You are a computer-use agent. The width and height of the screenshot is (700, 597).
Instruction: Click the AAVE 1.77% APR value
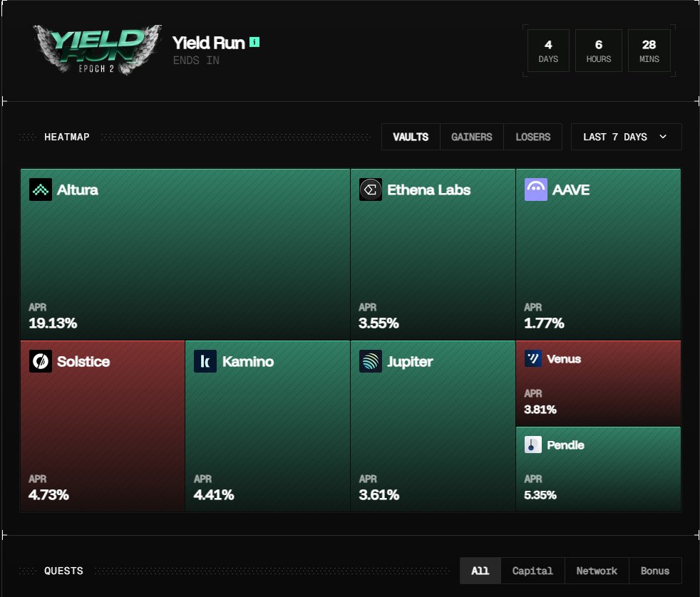(x=544, y=323)
